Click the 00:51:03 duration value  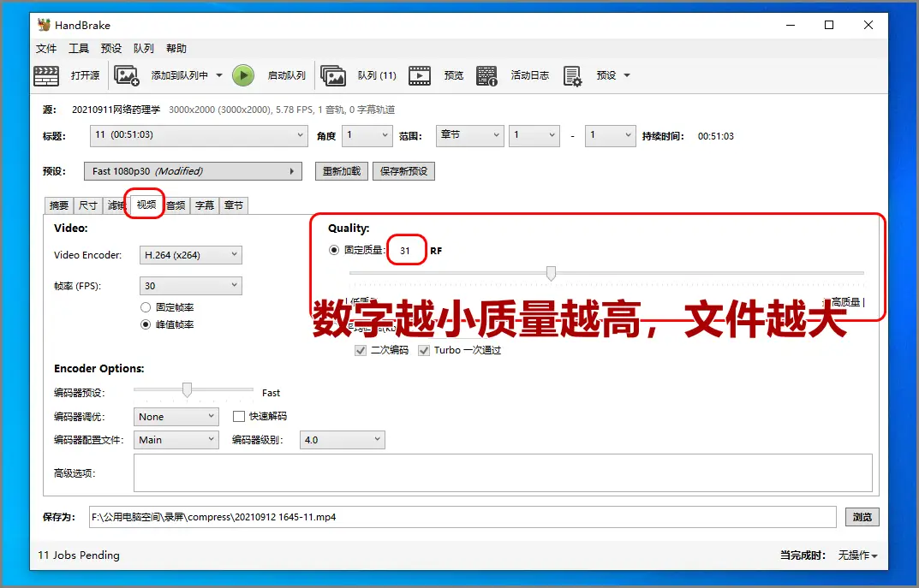point(716,136)
